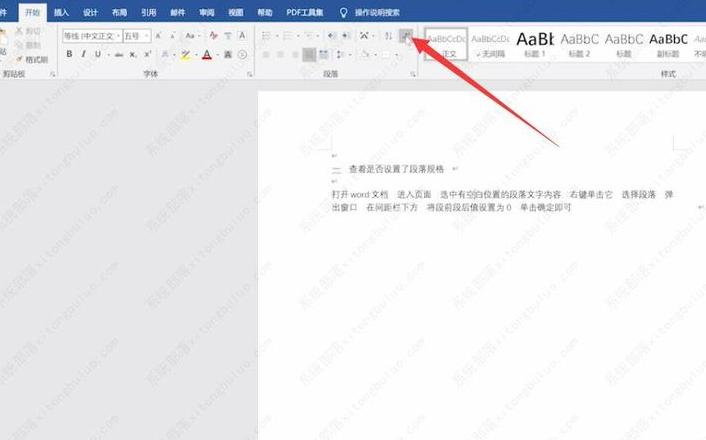
Task: Apply bullet list formatting
Action: [266, 36]
